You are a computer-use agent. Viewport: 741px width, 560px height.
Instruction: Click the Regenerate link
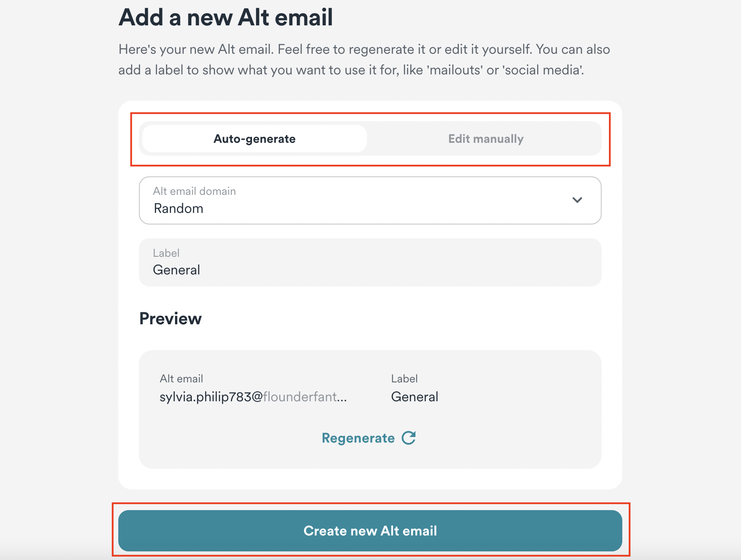pyautogui.click(x=358, y=438)
